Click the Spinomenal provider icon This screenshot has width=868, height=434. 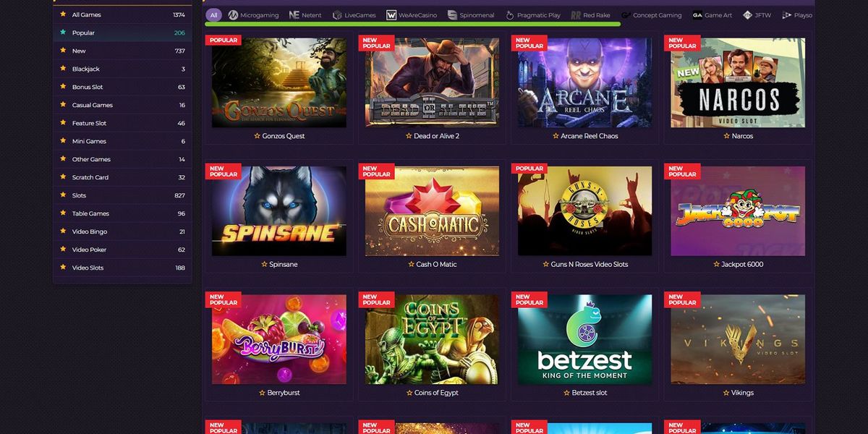453,15
